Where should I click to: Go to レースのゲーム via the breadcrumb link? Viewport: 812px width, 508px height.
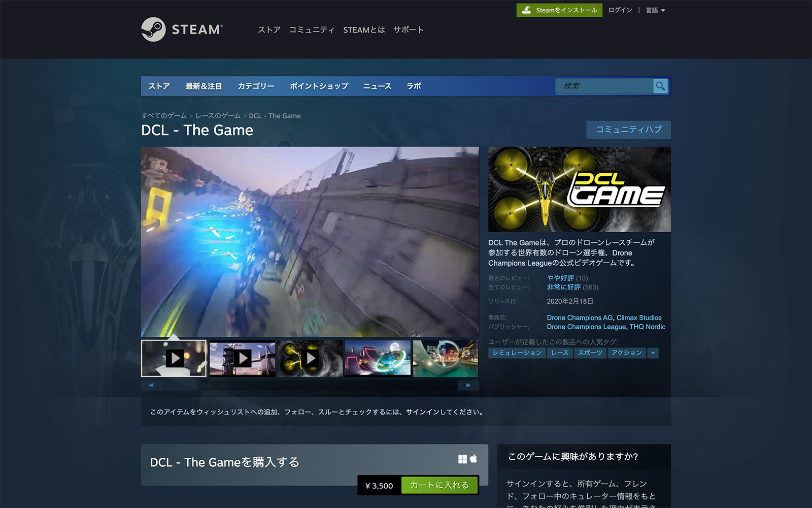click(218, 116)
